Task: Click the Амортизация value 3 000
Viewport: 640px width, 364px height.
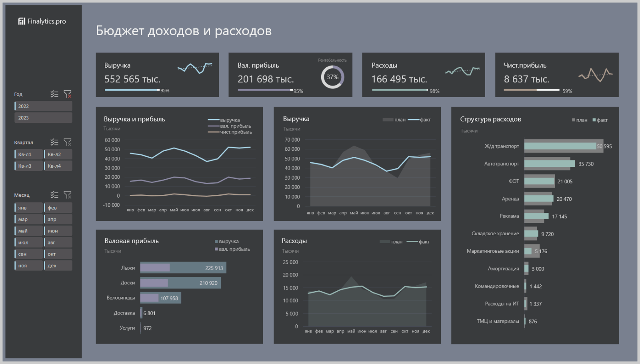Action: [538, 269]
